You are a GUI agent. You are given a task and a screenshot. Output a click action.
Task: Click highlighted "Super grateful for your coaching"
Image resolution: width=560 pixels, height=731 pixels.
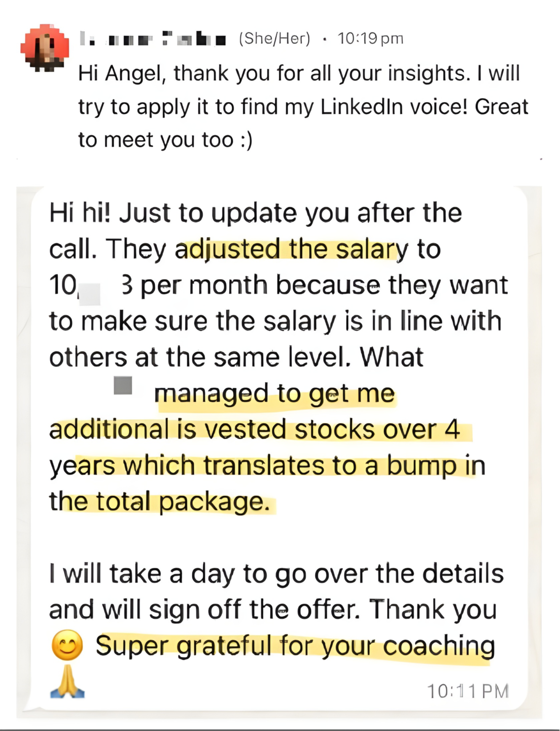click(x=295, y=646)
